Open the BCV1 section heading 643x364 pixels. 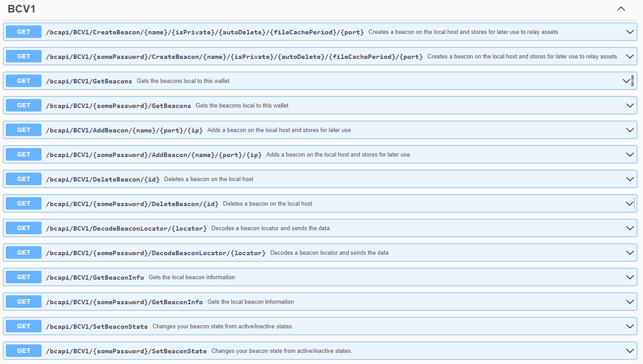tap(21, 9)
